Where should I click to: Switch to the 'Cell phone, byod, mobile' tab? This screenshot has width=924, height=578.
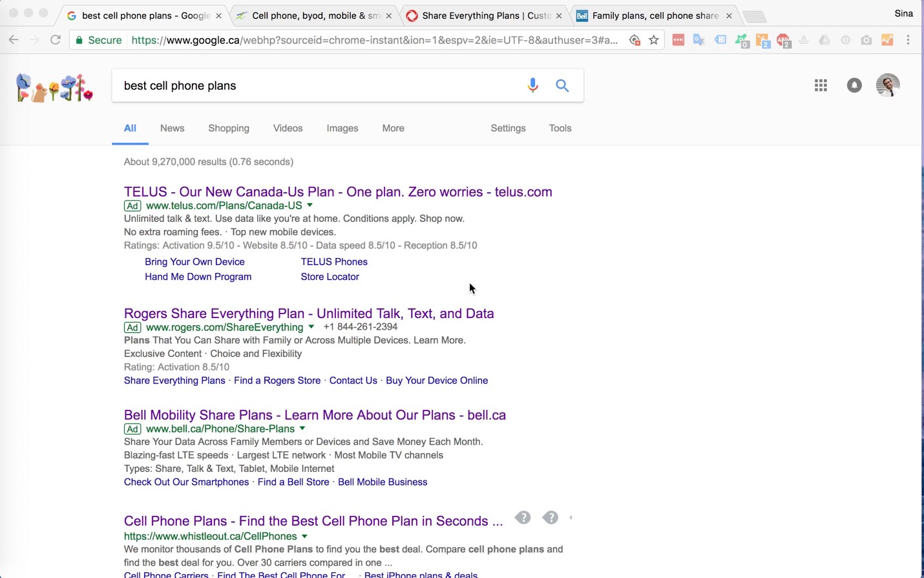(315, 16)
